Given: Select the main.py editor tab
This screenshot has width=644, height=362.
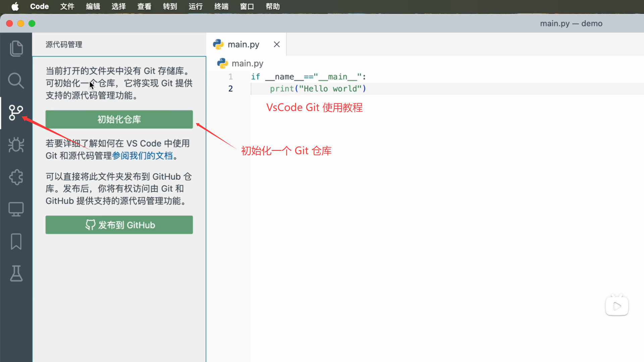Looking at the screenshot, I should [243, 45].
